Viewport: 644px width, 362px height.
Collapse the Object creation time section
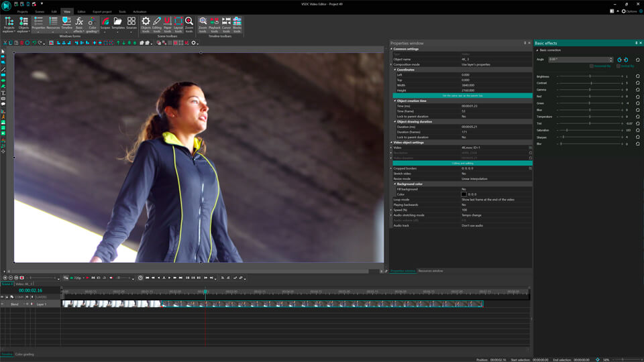pyautogui.click(x=395, y=101)
